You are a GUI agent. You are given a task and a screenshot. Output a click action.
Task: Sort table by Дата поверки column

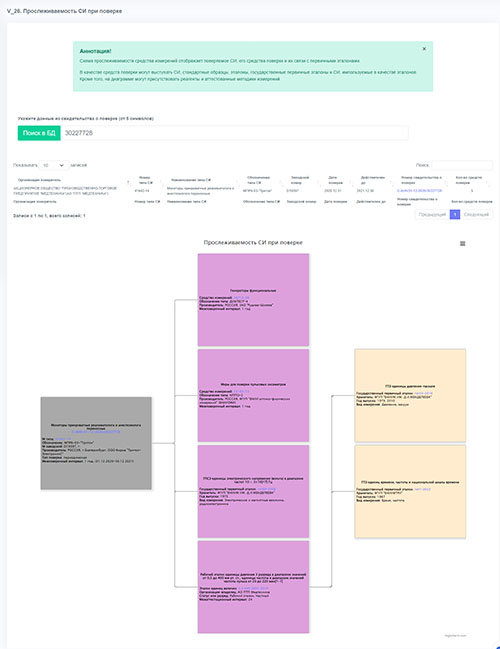click(335, 180)
